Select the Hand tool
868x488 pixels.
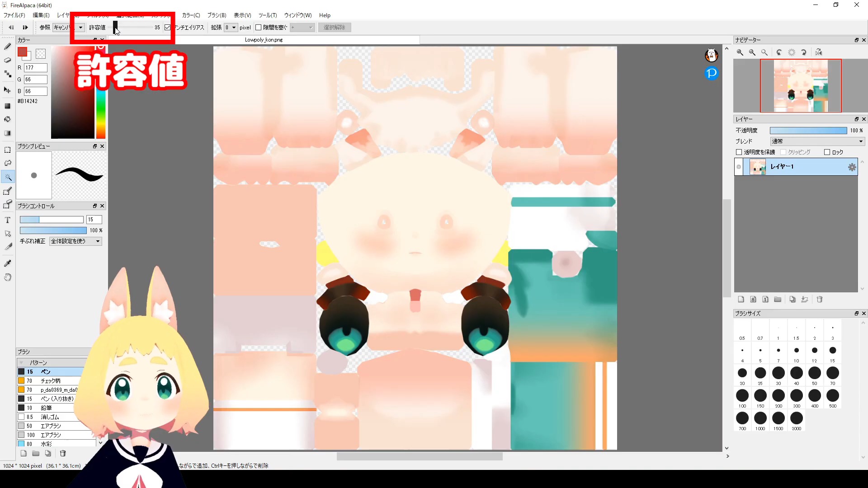[x=8, y=277]
